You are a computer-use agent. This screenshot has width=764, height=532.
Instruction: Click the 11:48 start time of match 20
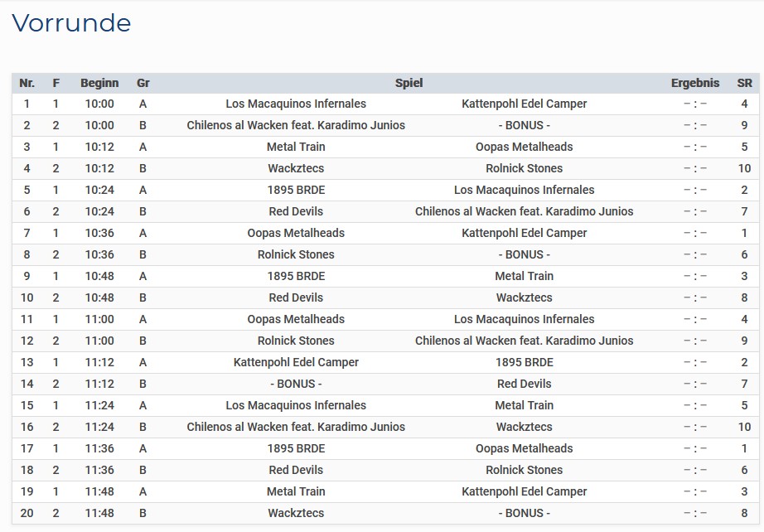(x=99, y=512)
